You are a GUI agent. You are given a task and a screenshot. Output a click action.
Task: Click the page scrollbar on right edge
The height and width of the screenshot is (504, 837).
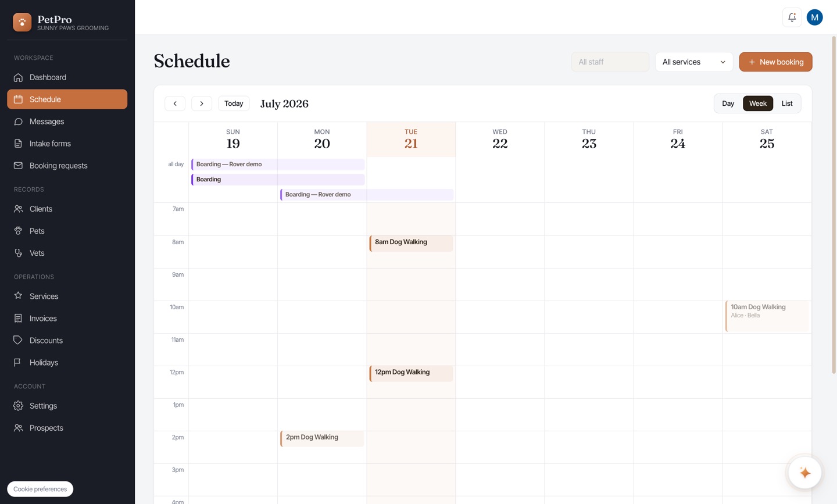click(x=834, y=205)
